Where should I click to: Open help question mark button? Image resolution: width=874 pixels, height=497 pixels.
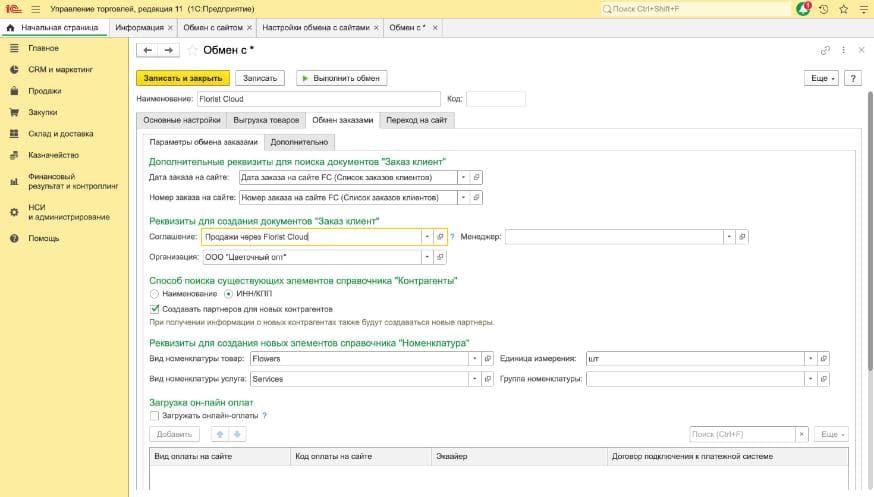[853, 78]
